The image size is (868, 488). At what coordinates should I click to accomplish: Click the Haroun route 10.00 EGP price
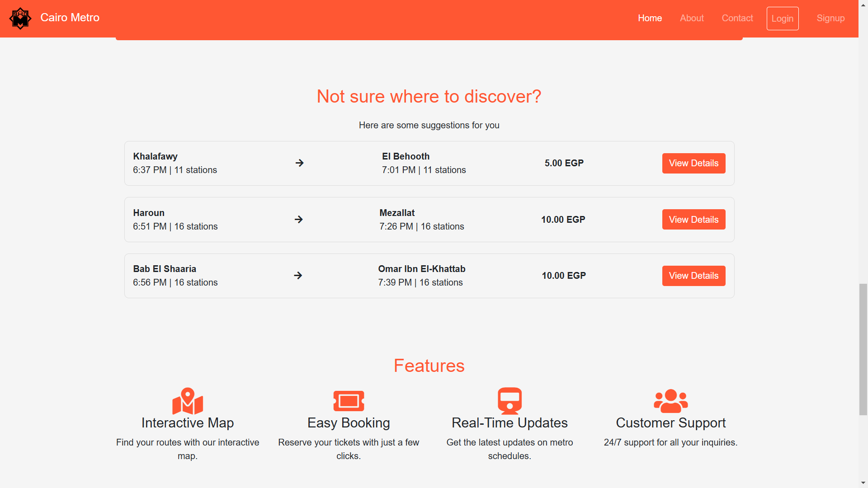(563, 220)
